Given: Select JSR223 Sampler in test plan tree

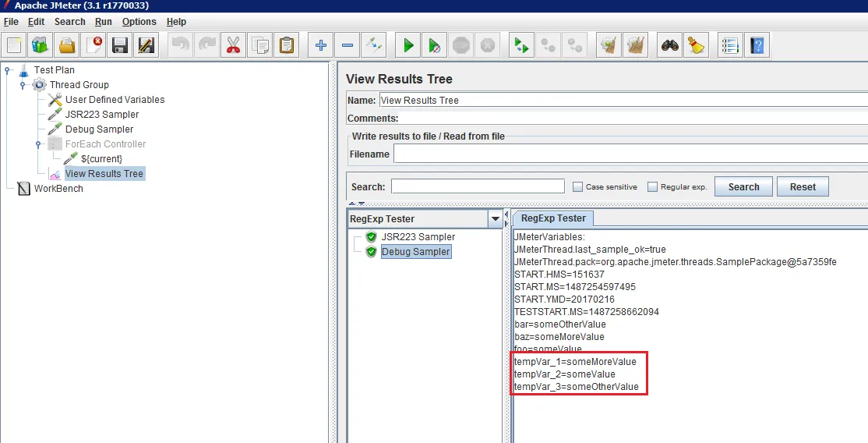Looking at the screenshot, I should pos(102,115).
